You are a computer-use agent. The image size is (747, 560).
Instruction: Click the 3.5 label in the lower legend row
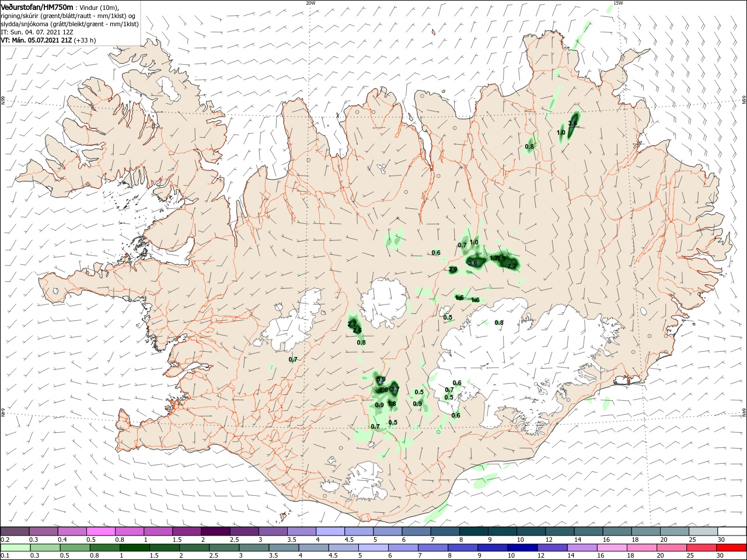click(x=273, y=556)
